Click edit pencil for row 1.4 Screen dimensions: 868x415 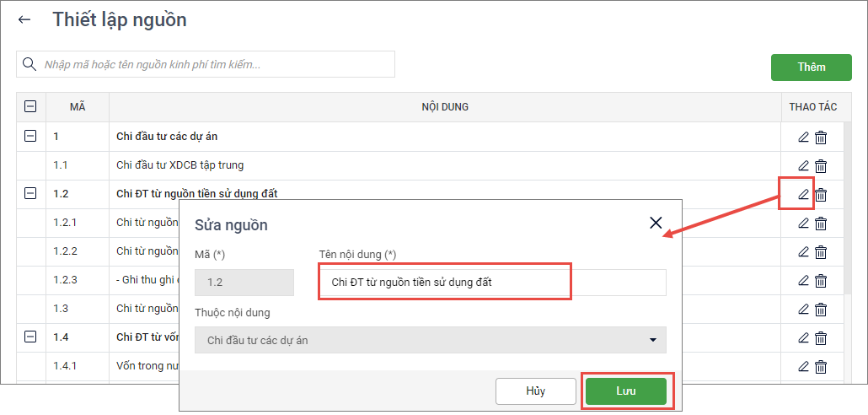tap(803, 337)
